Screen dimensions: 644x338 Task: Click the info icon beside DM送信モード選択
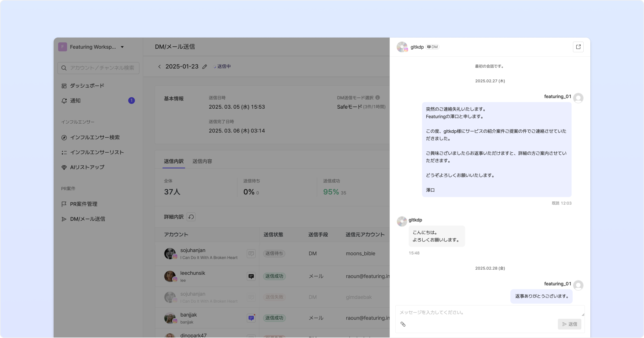378,98
